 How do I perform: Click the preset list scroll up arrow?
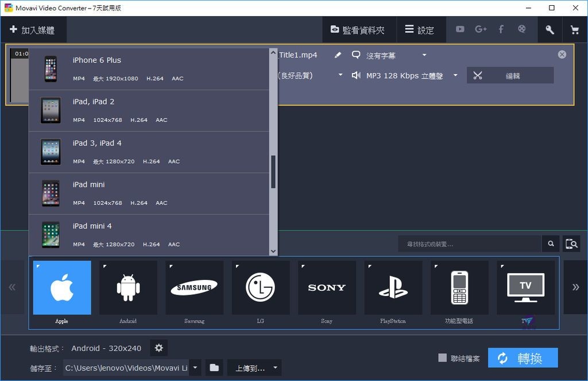273,53
